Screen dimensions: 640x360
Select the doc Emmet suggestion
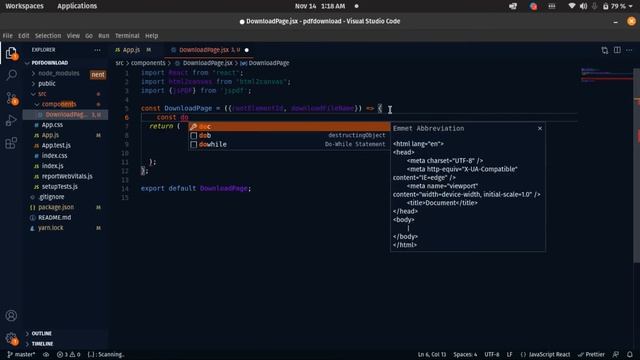289,127
